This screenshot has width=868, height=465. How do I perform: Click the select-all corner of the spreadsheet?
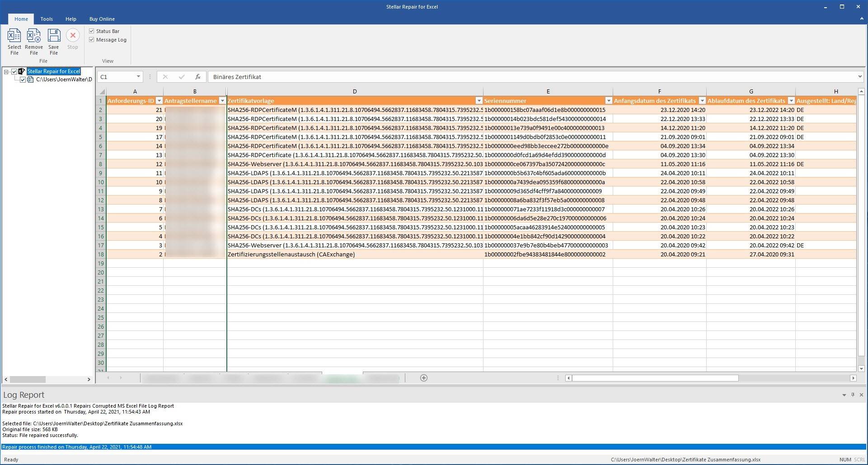click(x=102, y=92)
